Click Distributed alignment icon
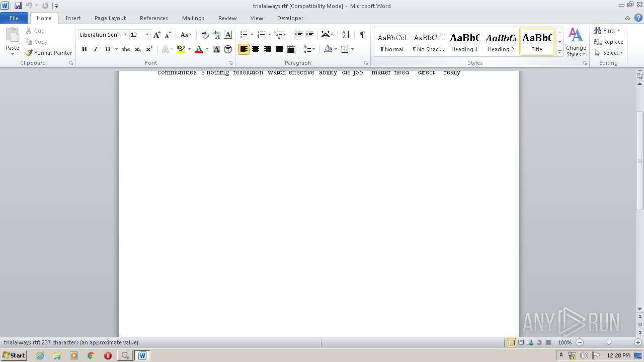This screenshot has width=644, height=362. 291,49
